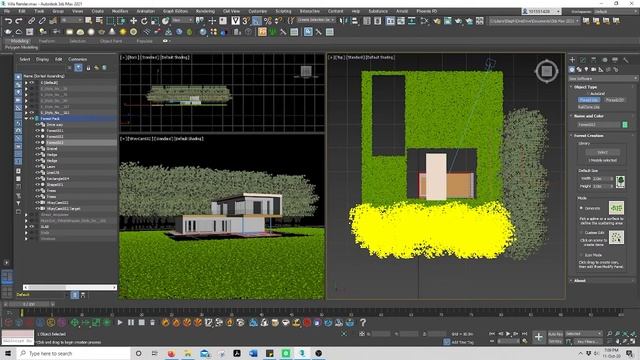Viewport: 640px width, 360px height.
Task: Click the Undo arrow in main toolbar
Action: click(x=8, y=21)
